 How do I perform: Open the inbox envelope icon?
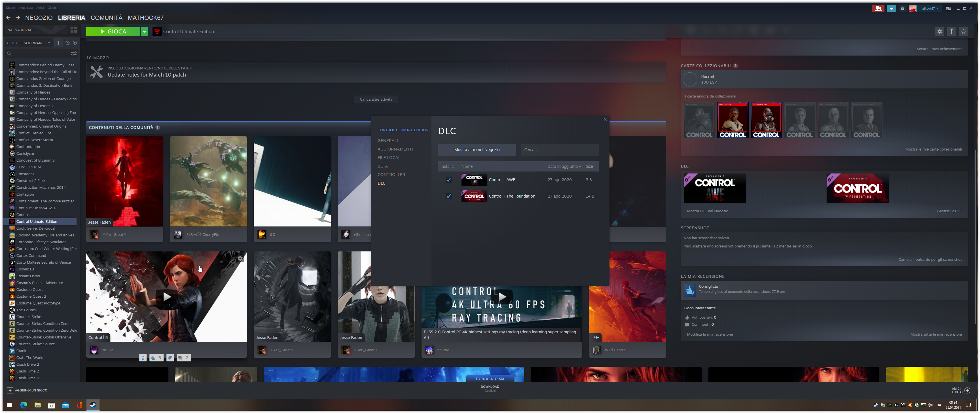pyautogui.click(x=902, y=9)
